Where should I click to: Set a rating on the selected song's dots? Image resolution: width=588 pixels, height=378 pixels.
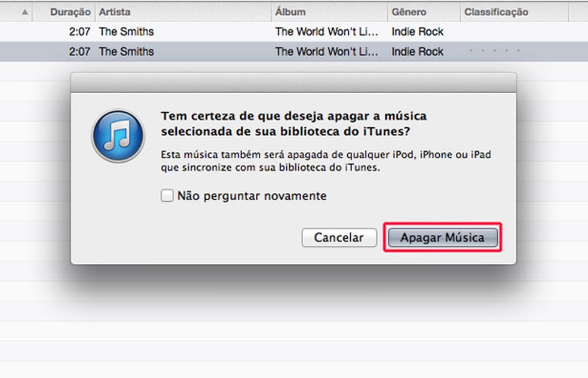pyautogui.click(x=495, y=51)
